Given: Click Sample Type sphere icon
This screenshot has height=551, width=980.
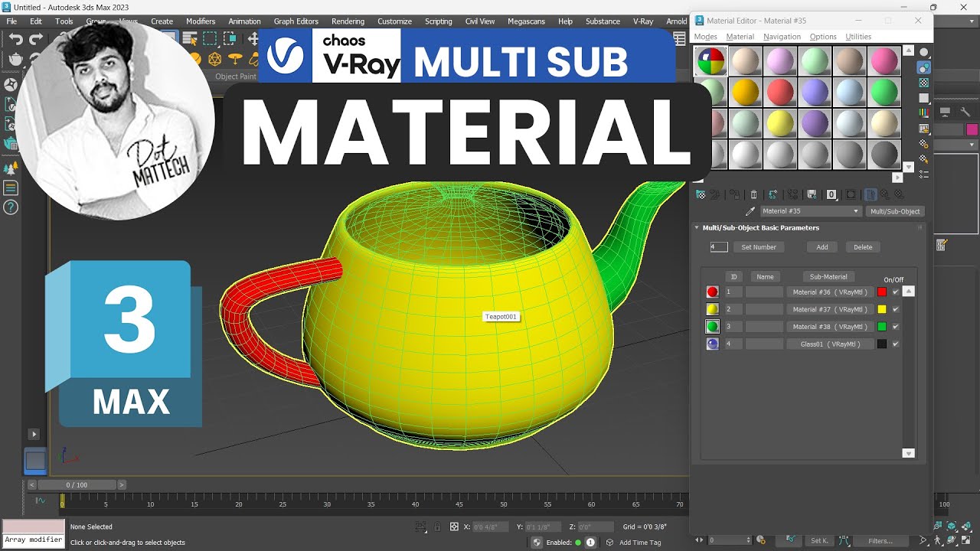Looking at the screenshot, I should 924,52.
